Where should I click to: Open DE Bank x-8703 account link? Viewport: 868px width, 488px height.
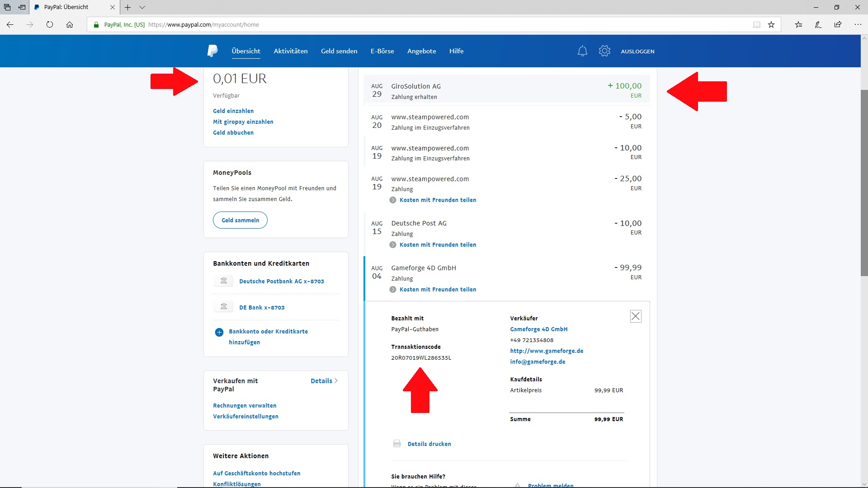click(x=262, y=307)
